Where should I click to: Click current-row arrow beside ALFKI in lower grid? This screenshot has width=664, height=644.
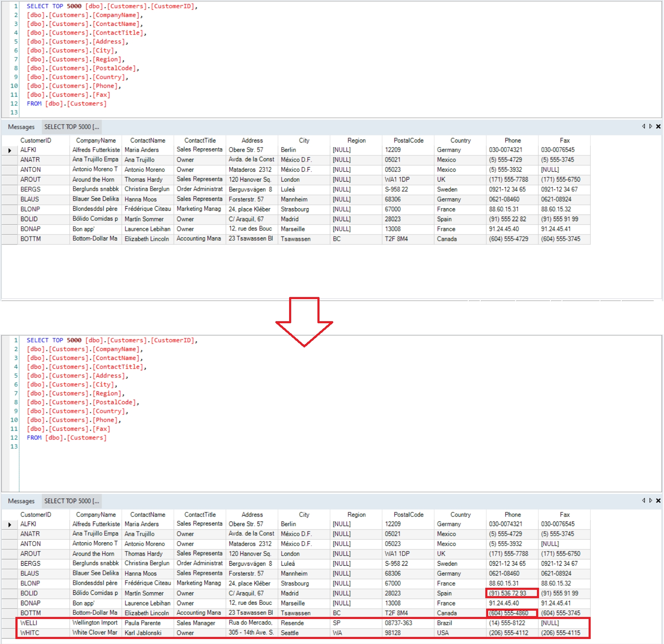(x=10, y=524)
